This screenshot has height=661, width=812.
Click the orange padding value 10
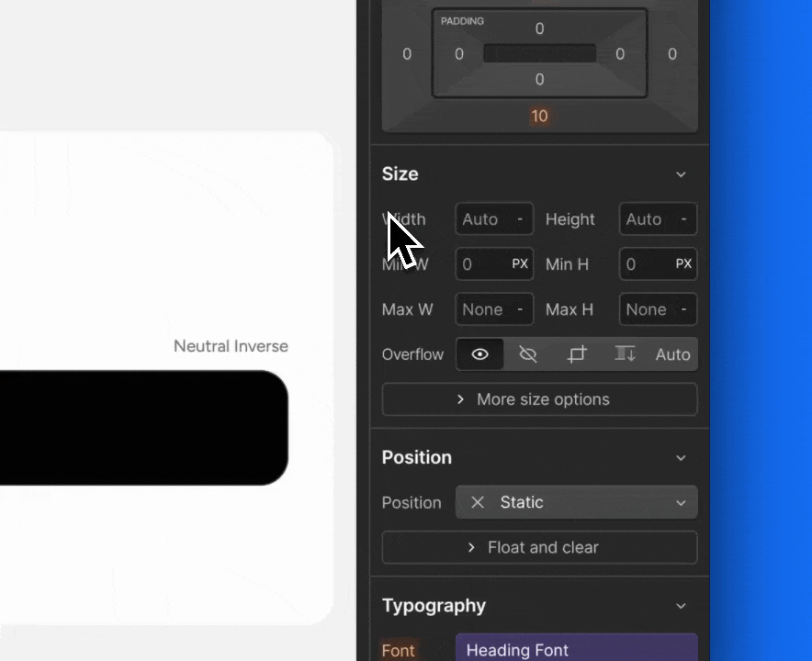coord(539,116)
